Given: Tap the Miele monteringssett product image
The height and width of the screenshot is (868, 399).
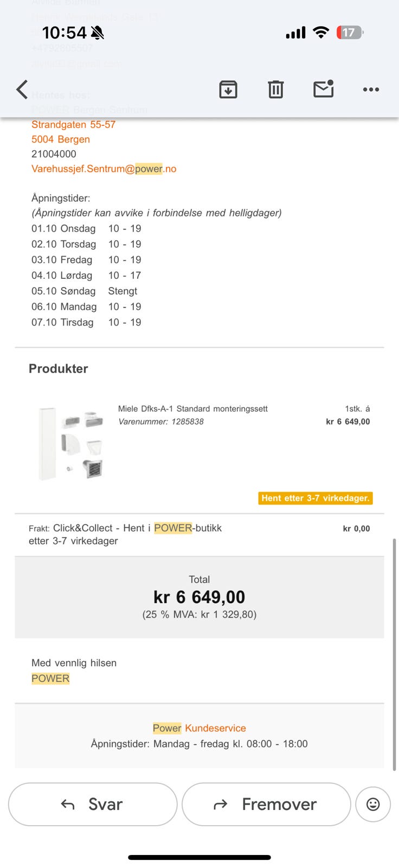Looking at the screenshot, I should (x=70, y=443).
